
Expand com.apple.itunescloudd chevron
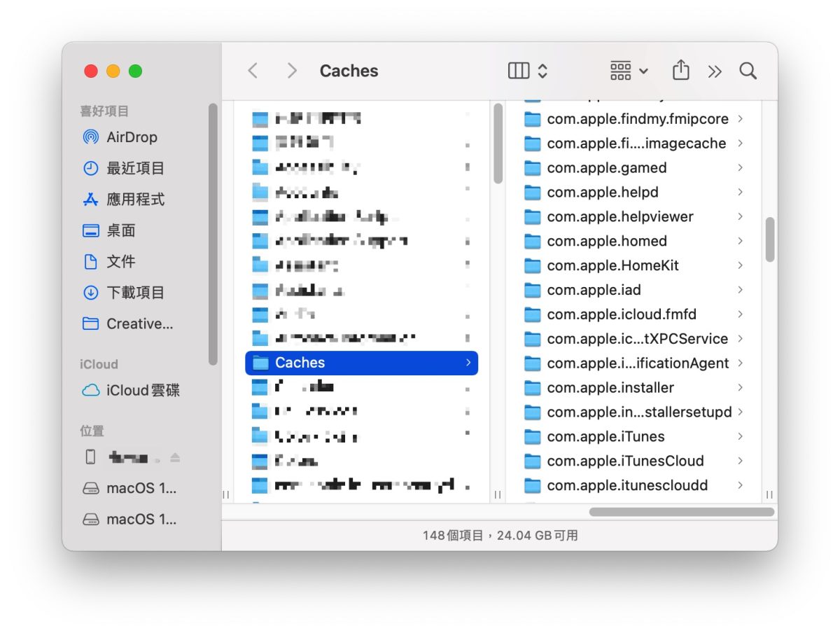pyautogui.click(x=740, y=485)
